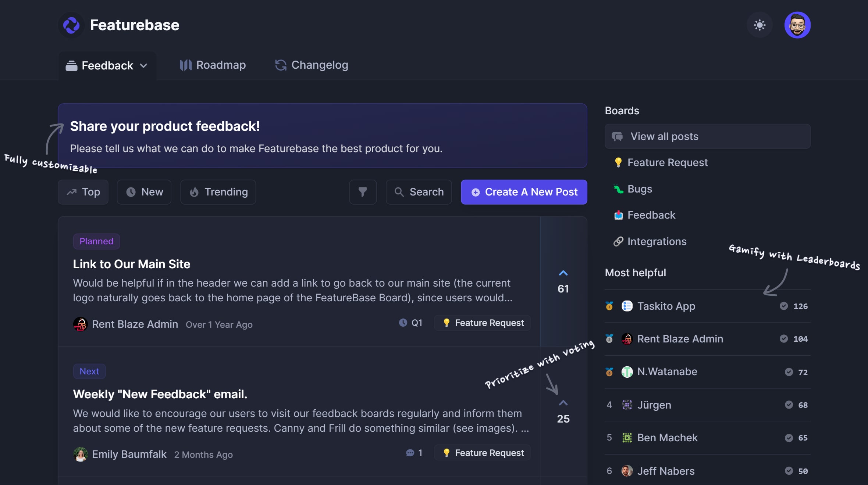
Task: Open the Roadmap tab
Action: (x=221, y=65)
